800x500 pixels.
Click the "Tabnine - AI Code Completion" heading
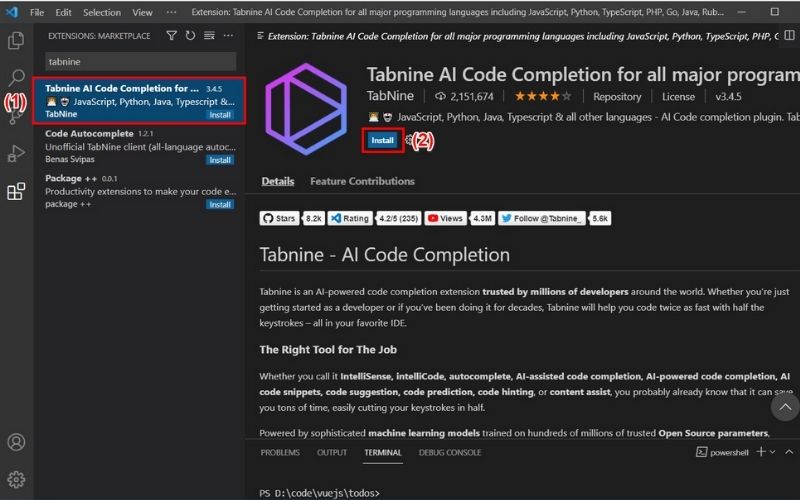[384, 255]
